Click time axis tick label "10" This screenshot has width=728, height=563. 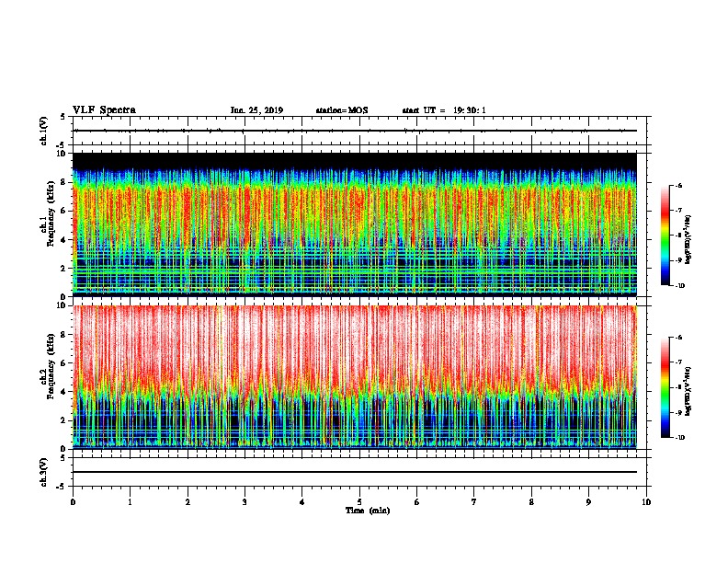646,502
